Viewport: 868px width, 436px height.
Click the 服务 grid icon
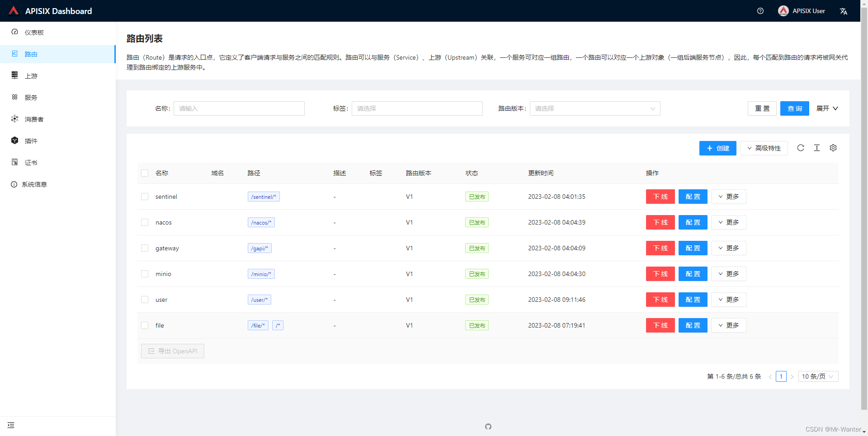pos(14,97)
